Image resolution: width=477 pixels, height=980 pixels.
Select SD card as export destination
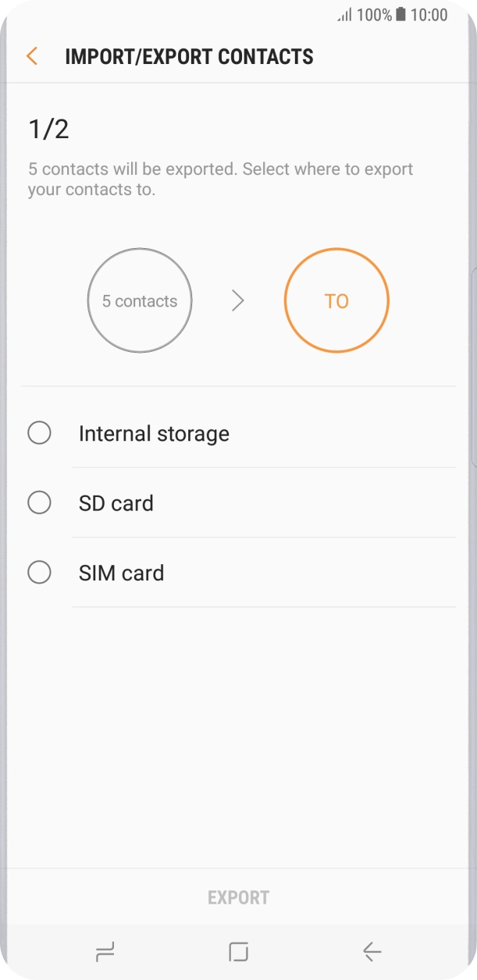(x=39, y=502)
